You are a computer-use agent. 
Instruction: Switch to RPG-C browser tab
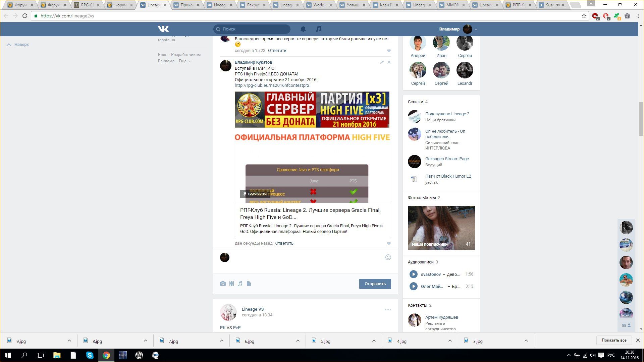coord(87,5)
